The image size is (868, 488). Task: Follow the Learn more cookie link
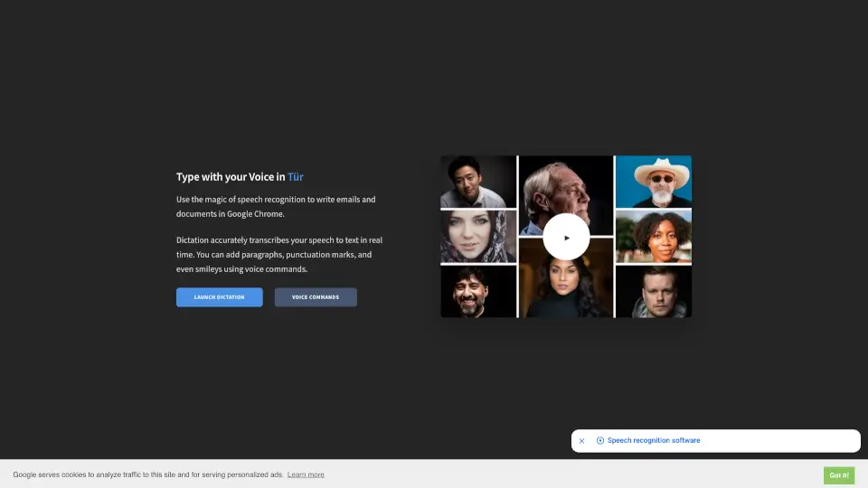tap(306, 474)
